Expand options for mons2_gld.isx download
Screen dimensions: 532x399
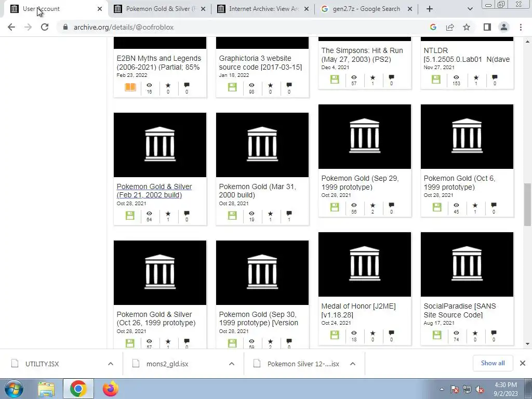tap(232, 364)
